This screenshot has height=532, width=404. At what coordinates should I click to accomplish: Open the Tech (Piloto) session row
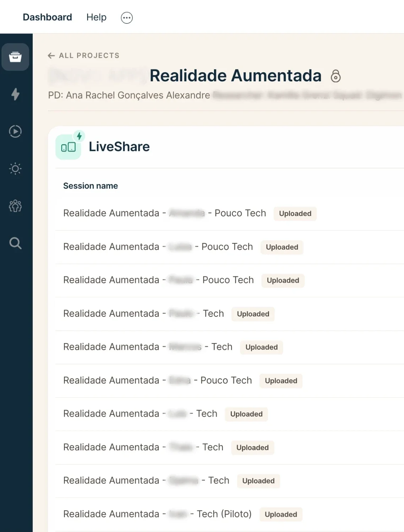[x=230, y=514]
